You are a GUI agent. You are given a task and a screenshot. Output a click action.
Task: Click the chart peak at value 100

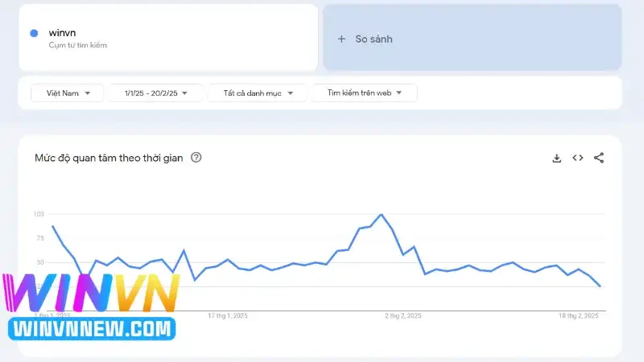381,215
